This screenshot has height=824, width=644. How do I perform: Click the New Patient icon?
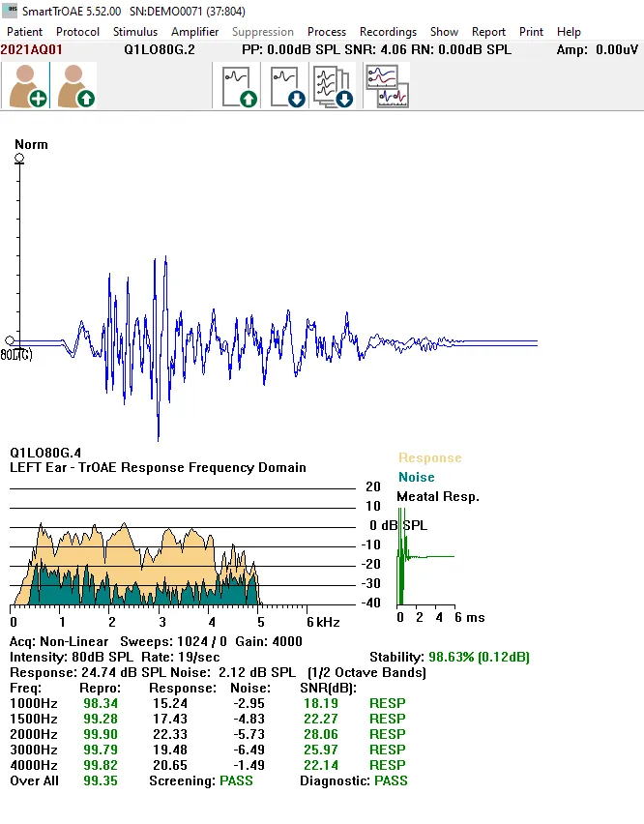click(x=26, y=86)
